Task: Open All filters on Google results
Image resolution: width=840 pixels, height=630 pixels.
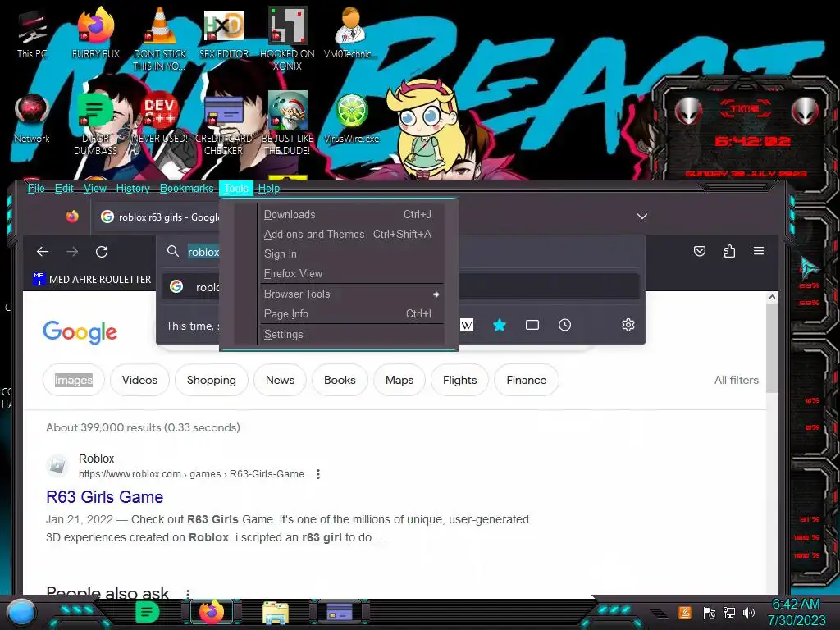Action: (x=736, y=380)
